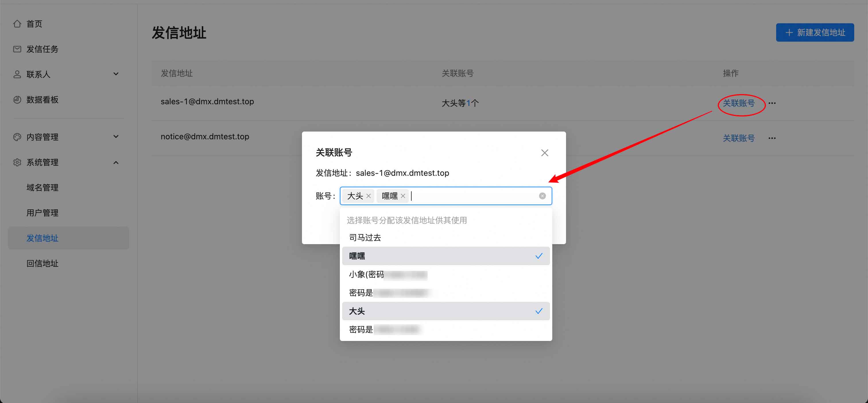The image size is (868, 403).
Task: Click the envelope icon for 发信任务
Action: point(17,49)
